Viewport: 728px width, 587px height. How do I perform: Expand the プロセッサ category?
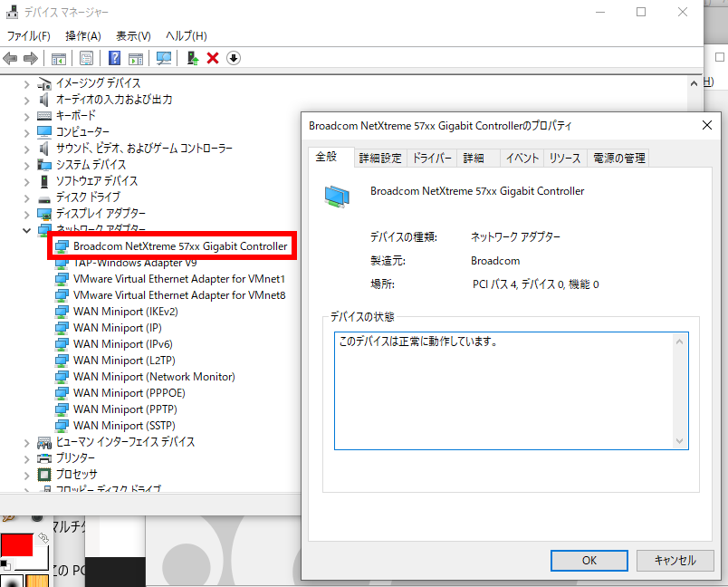27,476
